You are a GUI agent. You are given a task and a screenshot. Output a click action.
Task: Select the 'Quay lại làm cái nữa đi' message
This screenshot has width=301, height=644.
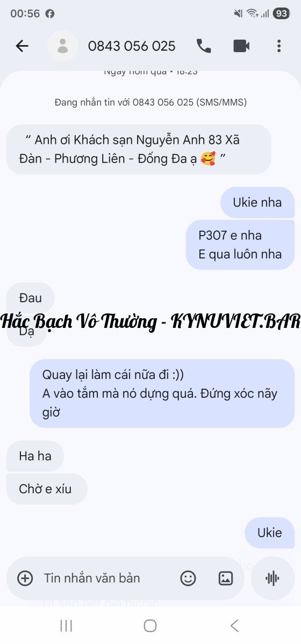coord(162,393)
